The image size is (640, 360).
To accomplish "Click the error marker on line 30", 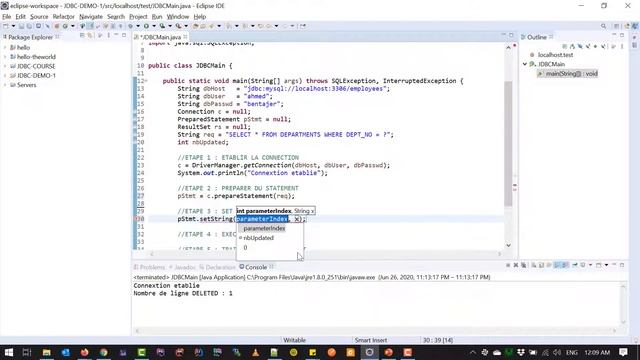I will click(136, 219).
